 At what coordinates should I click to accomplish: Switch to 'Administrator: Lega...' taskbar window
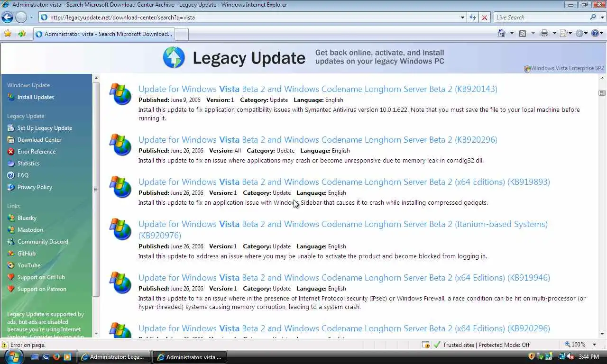114,357
